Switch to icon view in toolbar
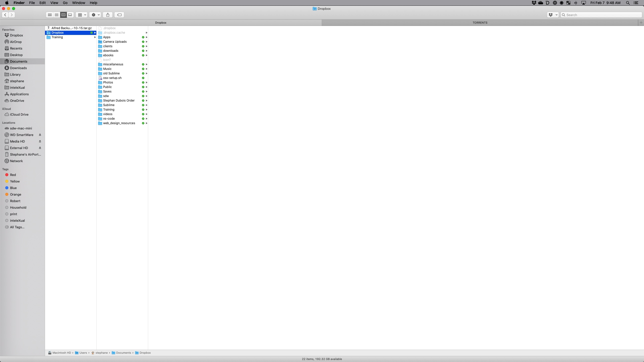The height and width of the screenshot is (362, 644). (x=50, y=15)
